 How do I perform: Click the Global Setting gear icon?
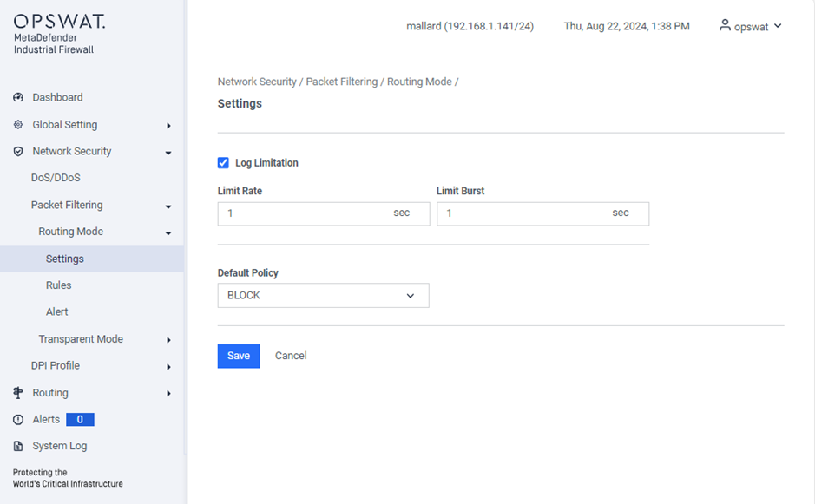pyautogui.click(x=18, y=125)
